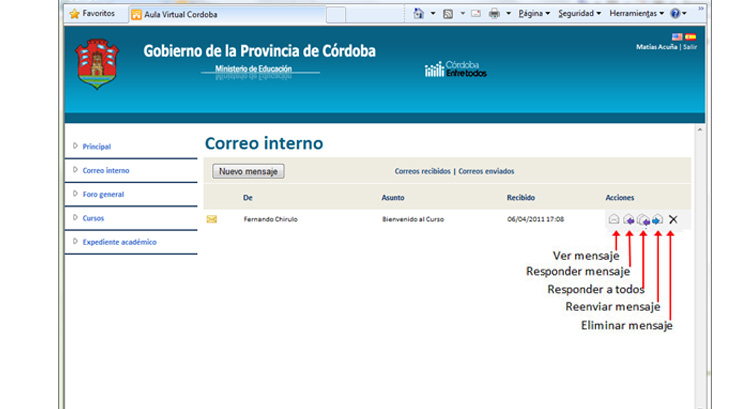Click Salir to log out

(x=690, y=47)
